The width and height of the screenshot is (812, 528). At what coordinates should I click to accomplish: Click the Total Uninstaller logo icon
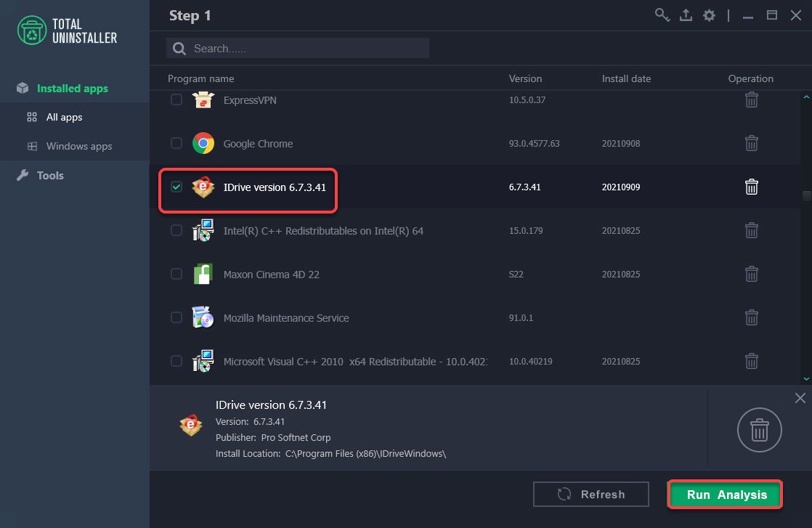point(31,31)
